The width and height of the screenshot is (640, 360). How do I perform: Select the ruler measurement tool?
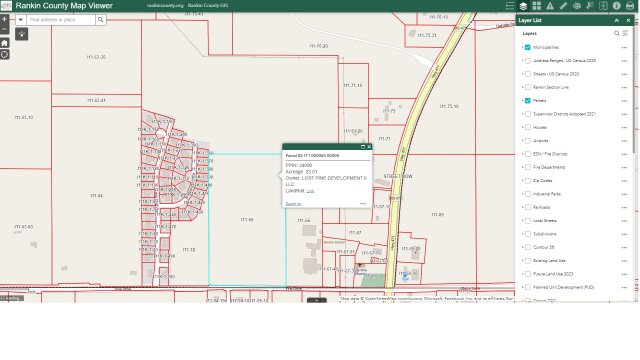(x=563, y=6)
